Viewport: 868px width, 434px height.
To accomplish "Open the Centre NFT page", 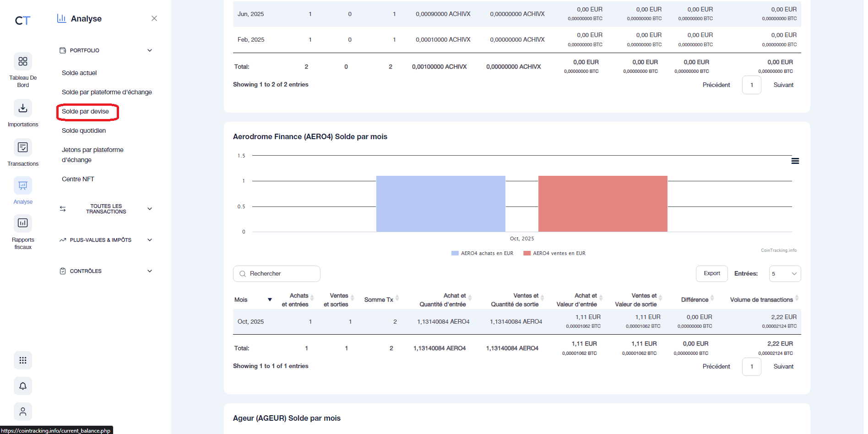I will pos(78,179).
